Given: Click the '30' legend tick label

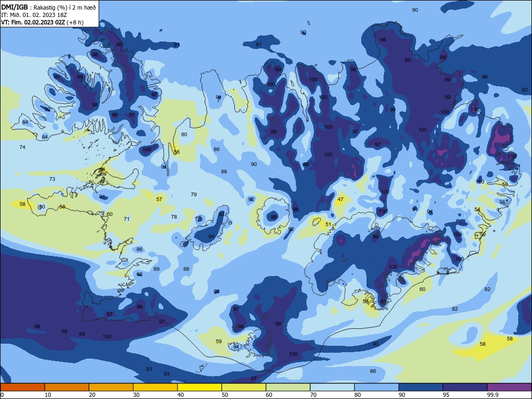Looking at the screenshot, I should tap(136, 395).
